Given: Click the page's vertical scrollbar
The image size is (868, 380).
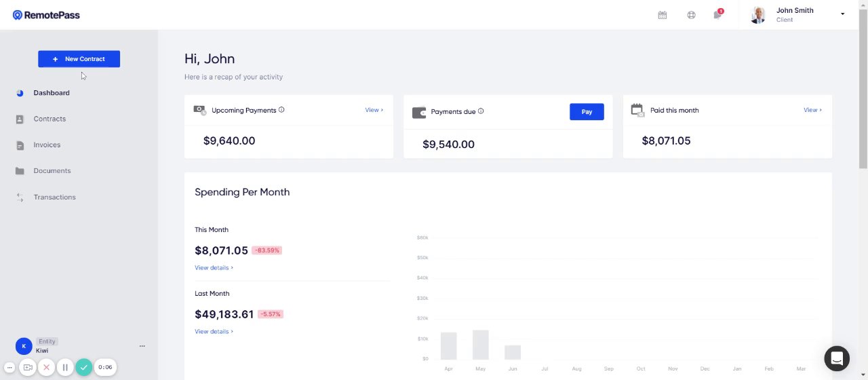Looking at the screenshot, I should 863,102.
